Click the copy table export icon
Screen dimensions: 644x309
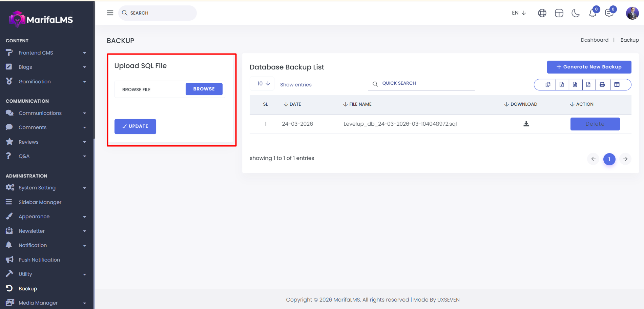point(548,85)
